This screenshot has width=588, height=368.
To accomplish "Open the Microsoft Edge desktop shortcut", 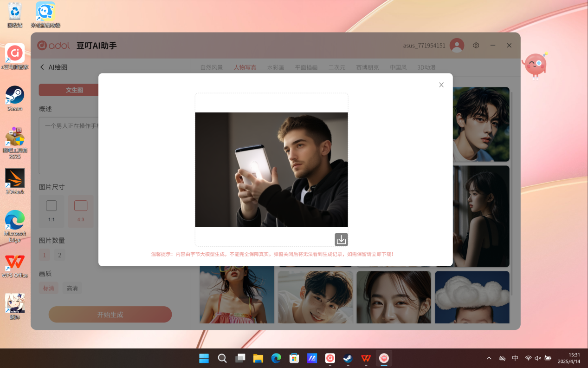I will click(15, 226).
